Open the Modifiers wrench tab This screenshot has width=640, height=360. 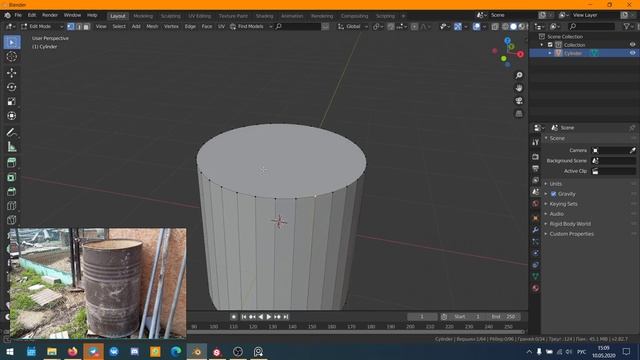(536, 230)
